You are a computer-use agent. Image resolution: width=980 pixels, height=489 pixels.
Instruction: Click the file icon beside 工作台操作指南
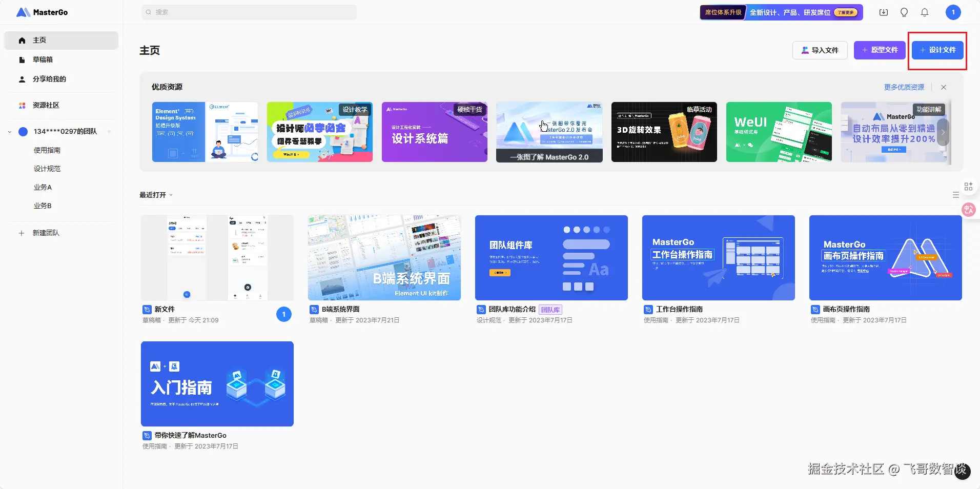[x=648, y=310]
